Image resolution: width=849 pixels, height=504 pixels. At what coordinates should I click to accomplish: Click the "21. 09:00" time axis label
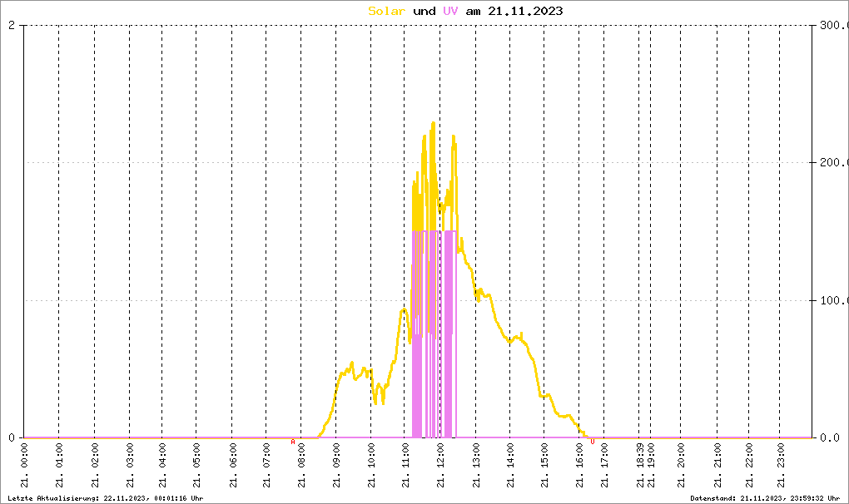pos(336,466)
